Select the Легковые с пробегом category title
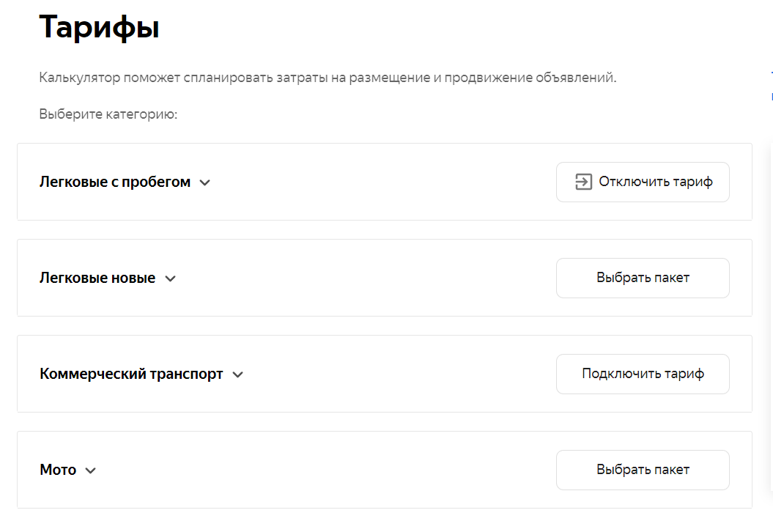 tap(115, 182)
